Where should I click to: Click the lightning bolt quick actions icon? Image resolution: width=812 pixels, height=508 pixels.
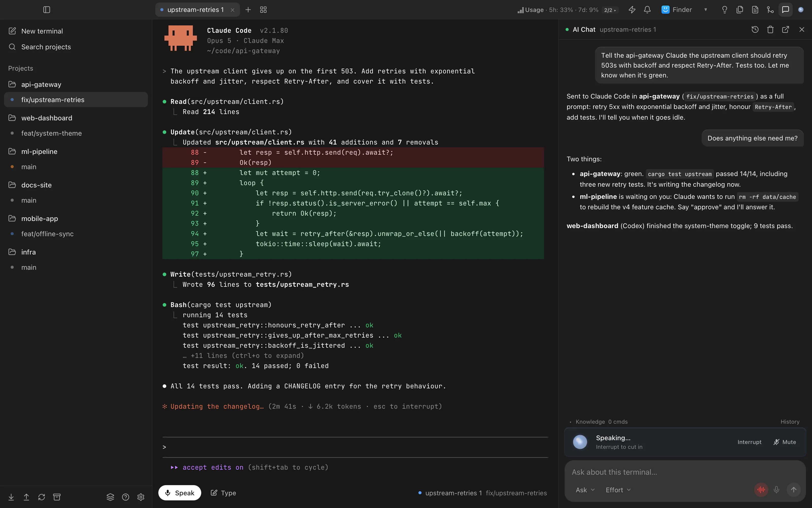coord(632,10)
